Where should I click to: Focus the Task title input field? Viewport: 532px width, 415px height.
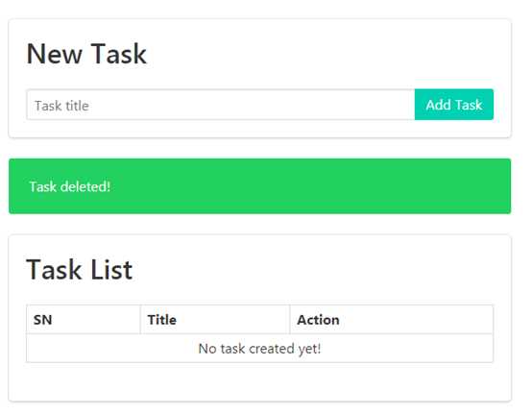[221, 105]
